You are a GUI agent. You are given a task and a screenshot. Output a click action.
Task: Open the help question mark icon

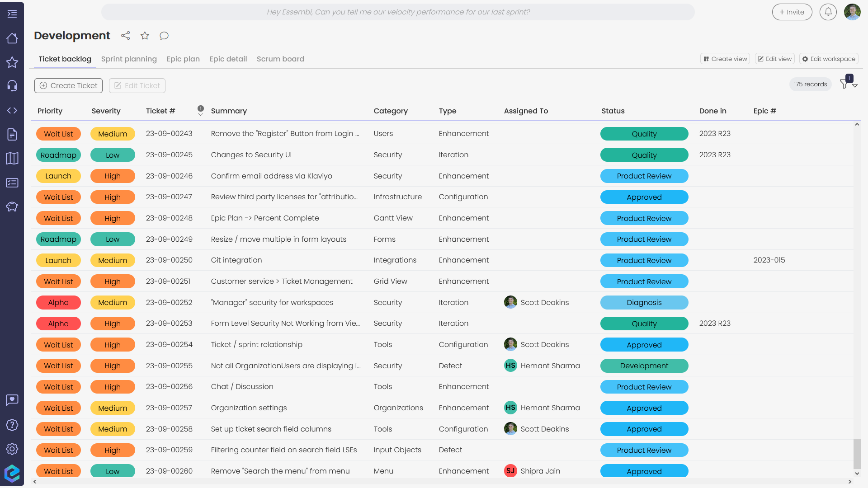[12, 425]
